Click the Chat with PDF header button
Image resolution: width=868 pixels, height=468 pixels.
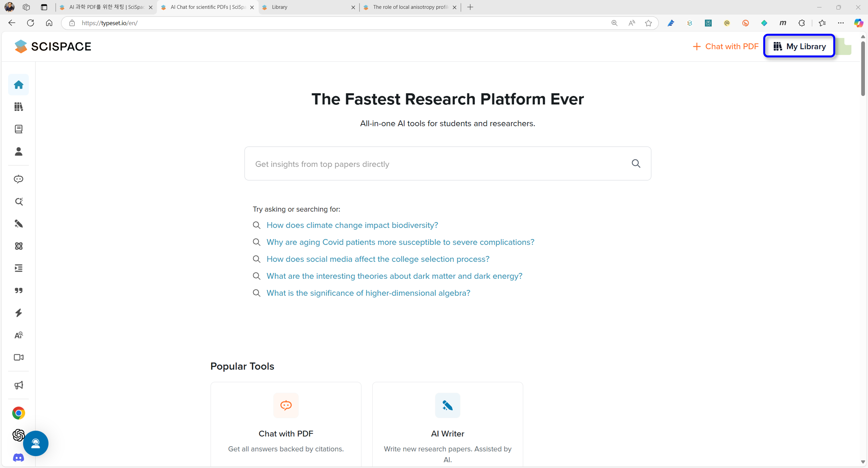(725, 47)
